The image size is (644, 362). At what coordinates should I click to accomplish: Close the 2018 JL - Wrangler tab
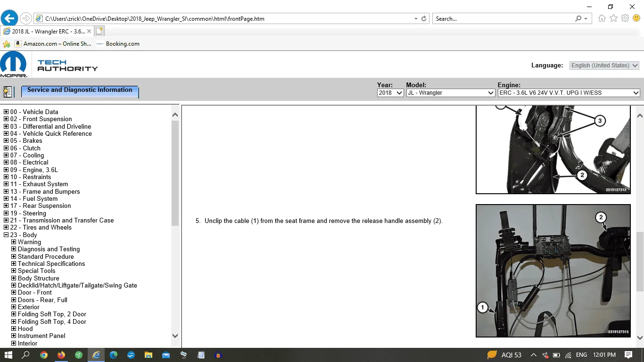pyautogui.click(x=89, y=32)
